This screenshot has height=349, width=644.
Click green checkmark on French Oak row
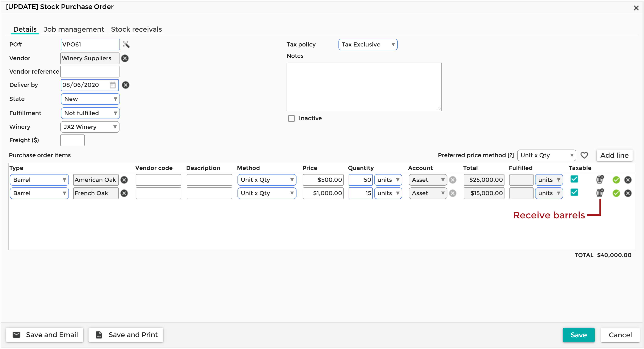616,193
